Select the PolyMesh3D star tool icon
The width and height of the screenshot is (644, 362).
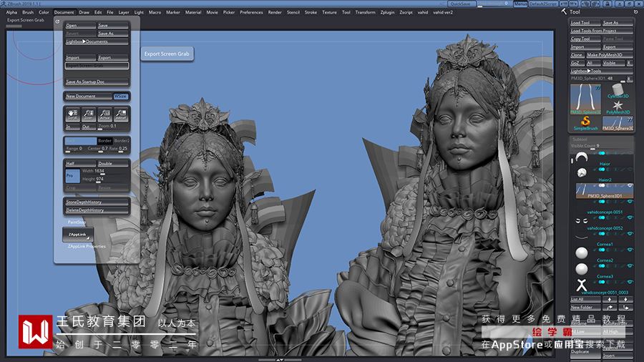pos(618,107)
